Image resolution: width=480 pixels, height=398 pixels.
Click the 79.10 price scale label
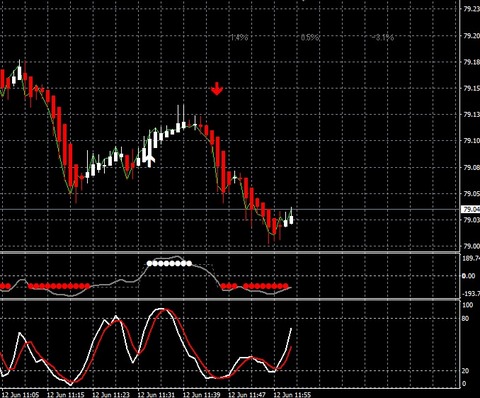click(x=471, y=141)
